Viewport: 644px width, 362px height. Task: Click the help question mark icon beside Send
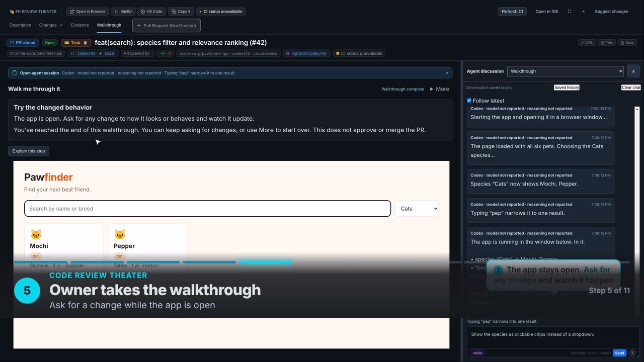[x=632, y=353]
